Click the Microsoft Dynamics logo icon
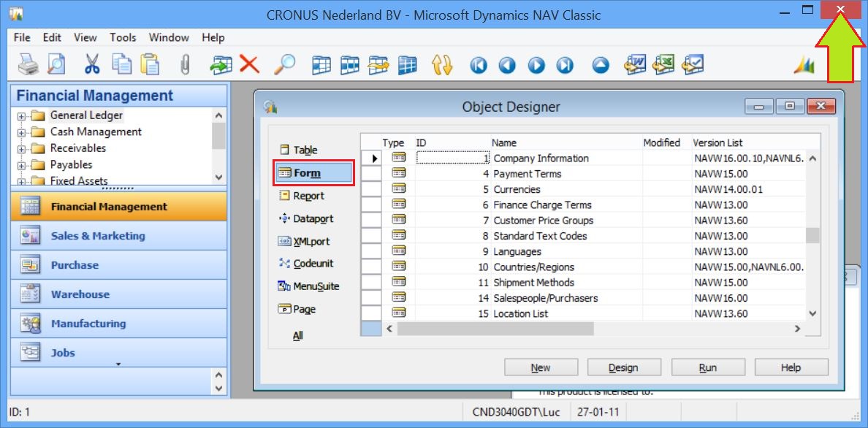 (804, 65)
